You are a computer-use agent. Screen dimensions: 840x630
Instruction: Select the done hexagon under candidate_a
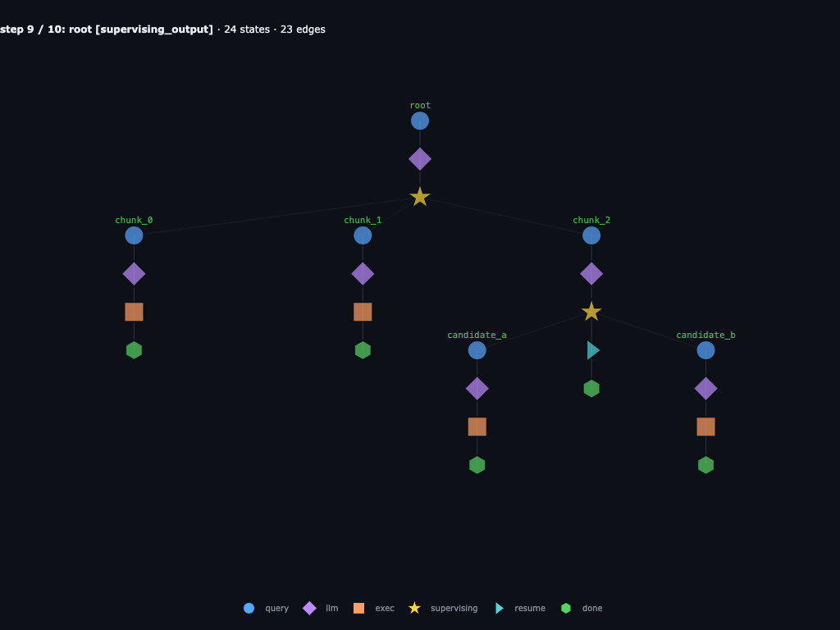[x=477, y=465]
